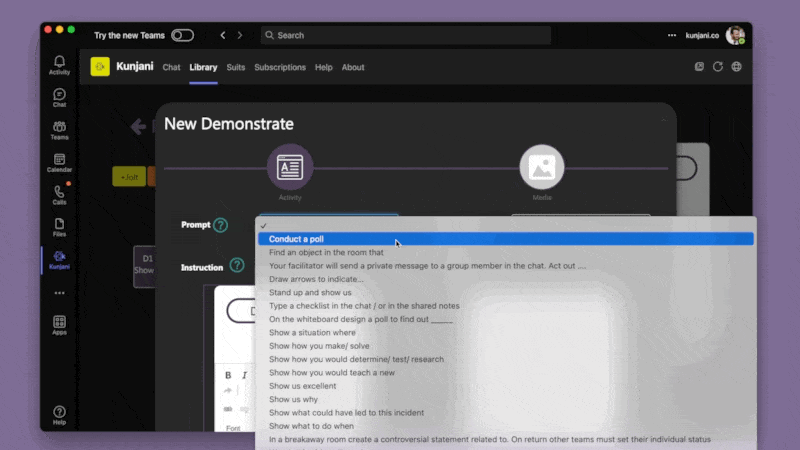The width and height of the screenshot is (800, 450).
Task: Choose Show what could have led to this incident
Action: (x=506, y=412)
